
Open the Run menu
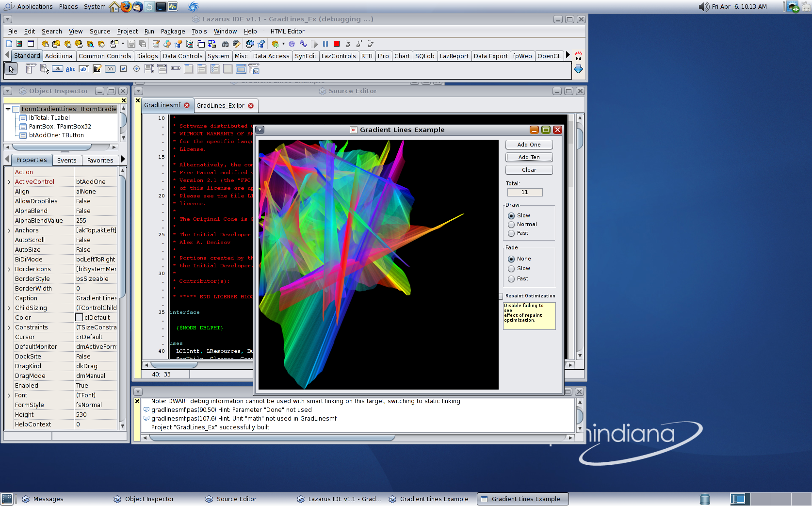tap(149, 32)
